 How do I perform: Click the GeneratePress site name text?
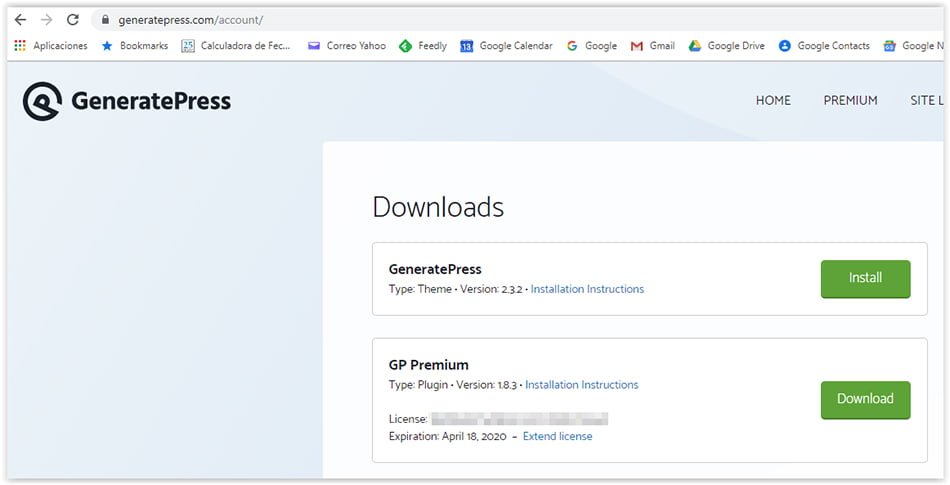[x=151, y=101]
